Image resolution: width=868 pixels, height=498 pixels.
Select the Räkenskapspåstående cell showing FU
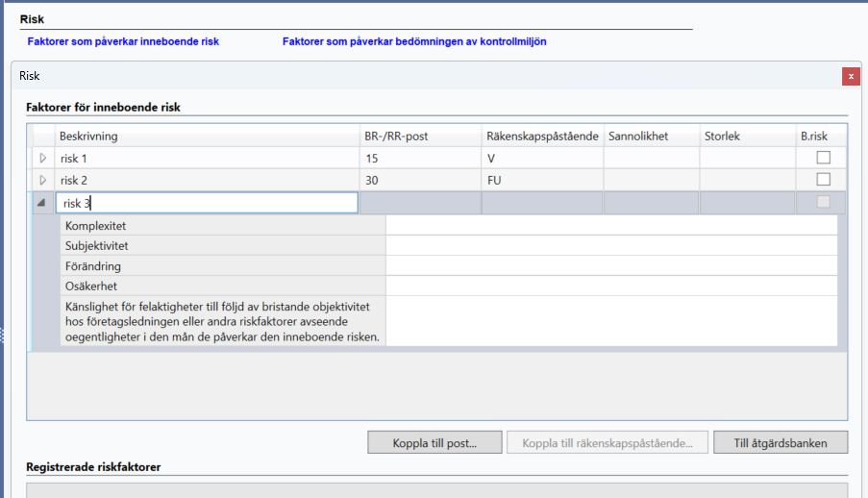coord(542,180)
